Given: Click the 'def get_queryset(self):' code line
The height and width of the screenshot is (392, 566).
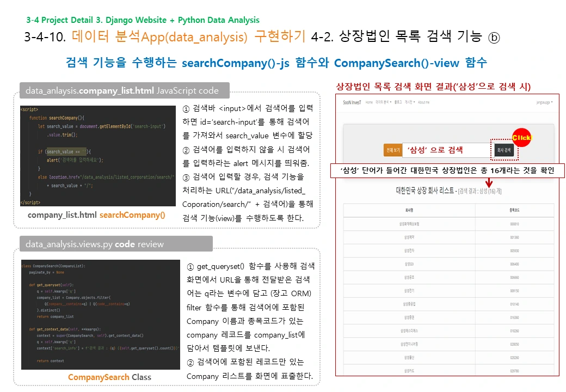Looking at the screenshot, I should [51, 285].
